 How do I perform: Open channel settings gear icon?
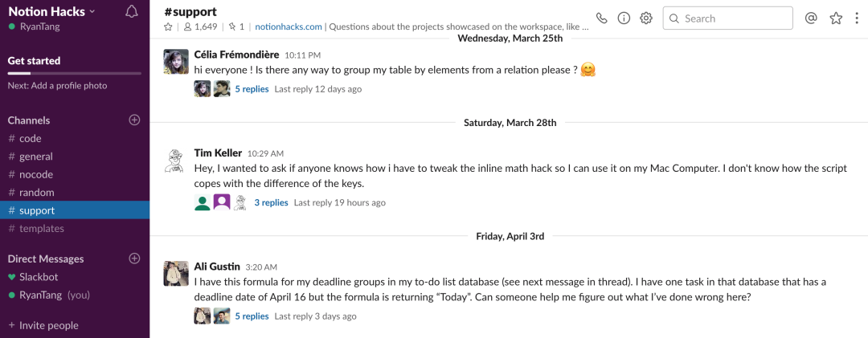[646, 18]
